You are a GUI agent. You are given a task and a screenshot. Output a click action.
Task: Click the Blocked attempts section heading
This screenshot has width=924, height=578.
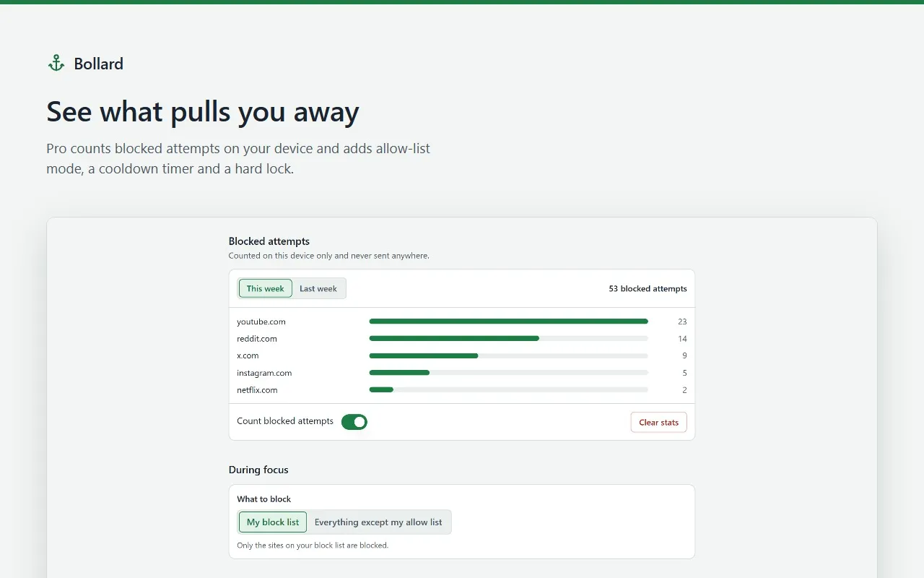pos(269,241)
